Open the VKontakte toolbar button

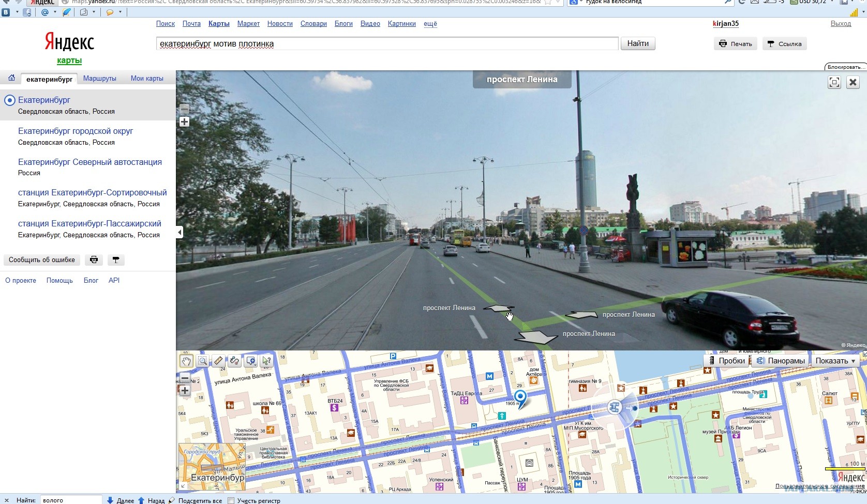click(6, 12)
